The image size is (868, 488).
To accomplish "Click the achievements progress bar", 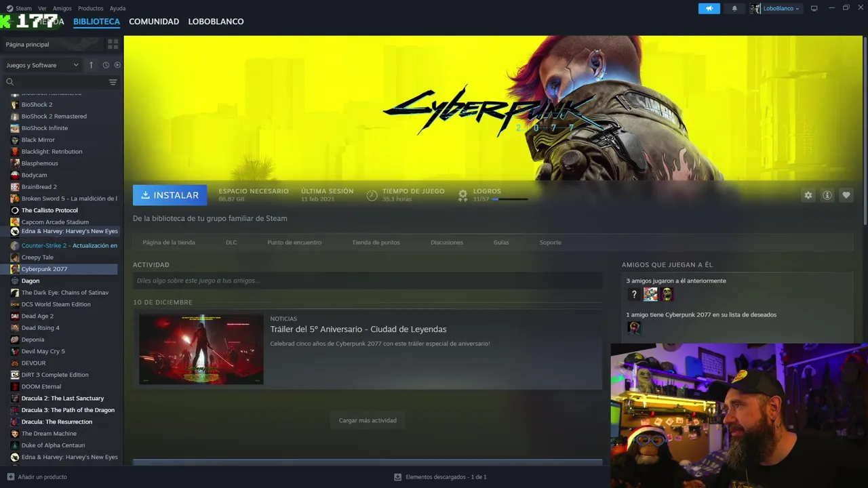I will (x=509, y=199).
